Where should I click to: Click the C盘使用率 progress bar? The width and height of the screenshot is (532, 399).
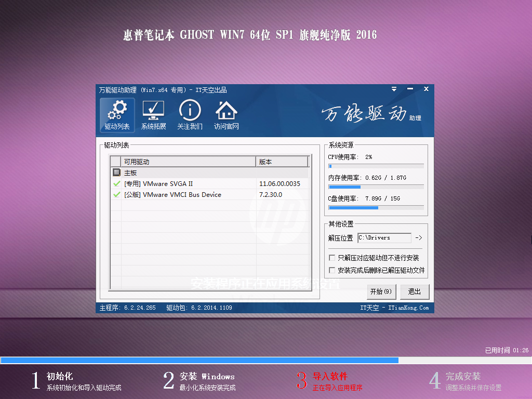click(x=376, y=208)
